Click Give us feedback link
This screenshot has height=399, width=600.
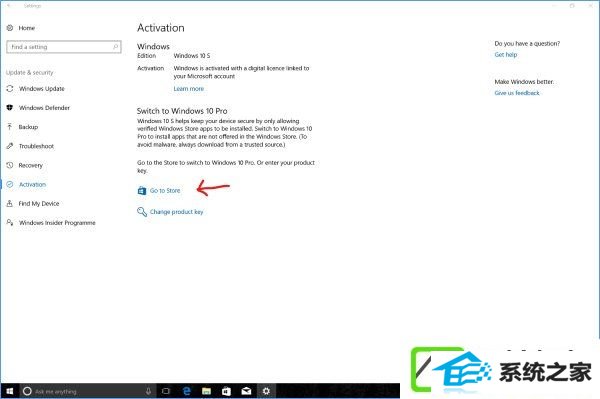click(x=517, y=93)
